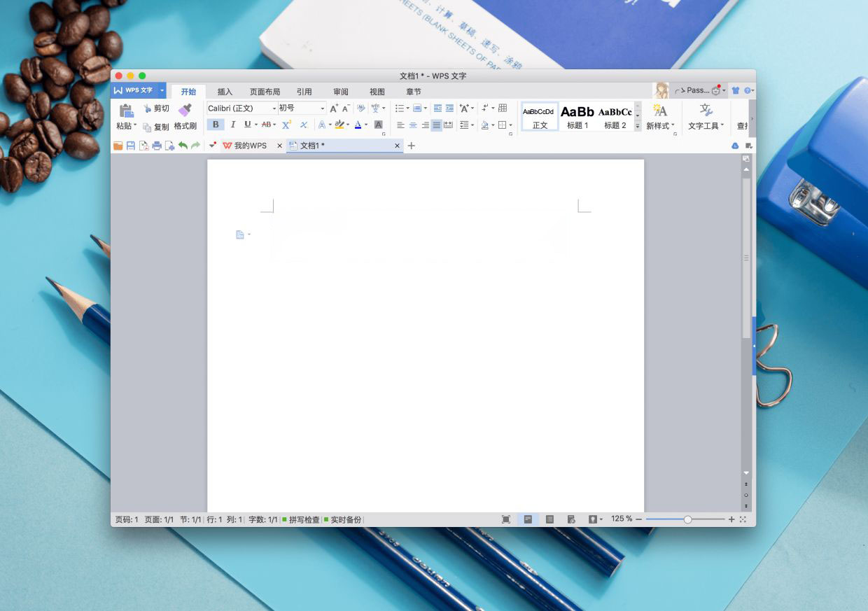The image size is (868, 611).
Task: Open the skin shirt icon in title area
Action: pos(736,91)
